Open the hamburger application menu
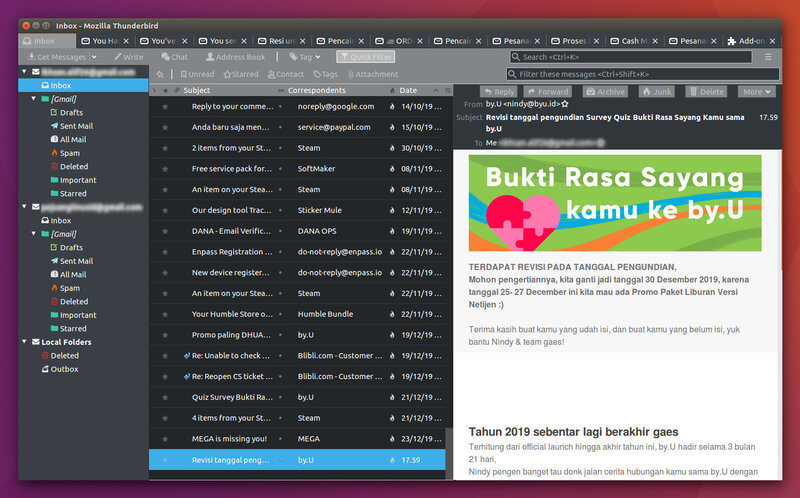The height and width of the screenshot is (498, 800). click(768, 57)
